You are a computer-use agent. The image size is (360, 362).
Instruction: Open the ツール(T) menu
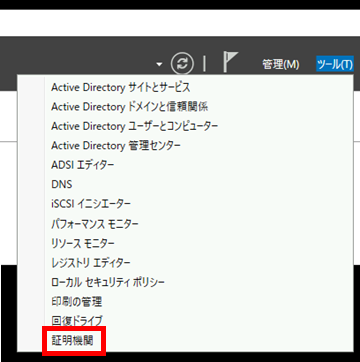tap(334, 64)
